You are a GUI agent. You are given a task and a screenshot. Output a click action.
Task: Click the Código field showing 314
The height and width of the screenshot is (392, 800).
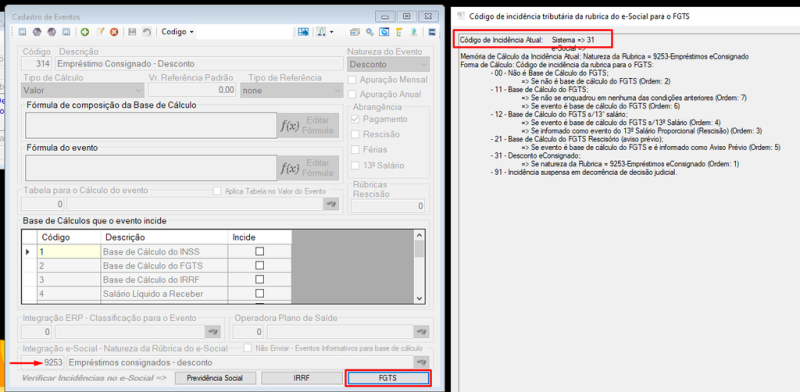pos(36,64)
